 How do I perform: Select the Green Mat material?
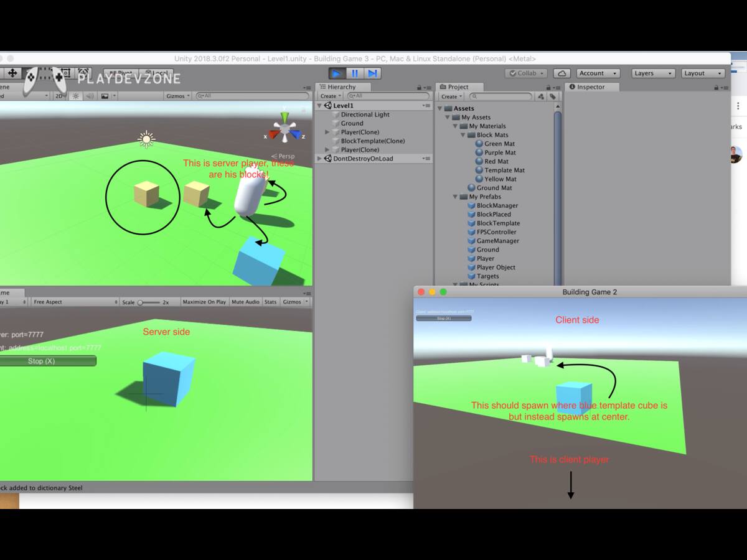[x=499, y=144]
